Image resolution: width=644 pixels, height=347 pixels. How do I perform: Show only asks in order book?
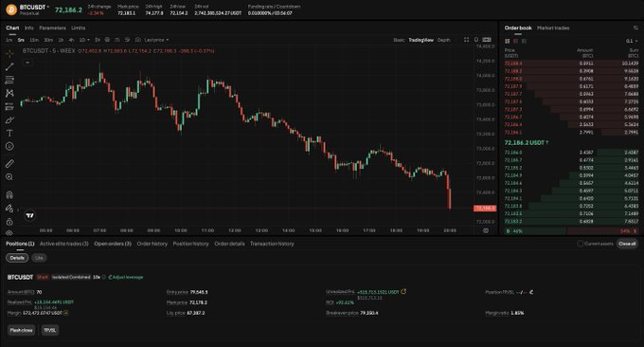tap(516, 41)
